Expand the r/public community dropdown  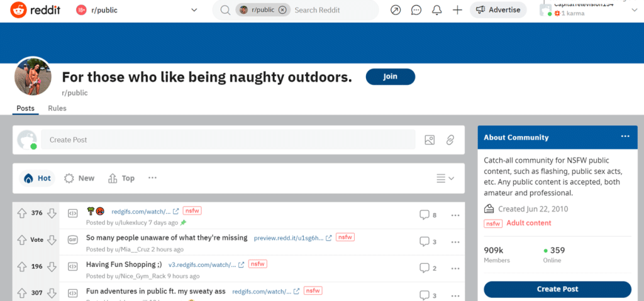click(x=194, y=10)
